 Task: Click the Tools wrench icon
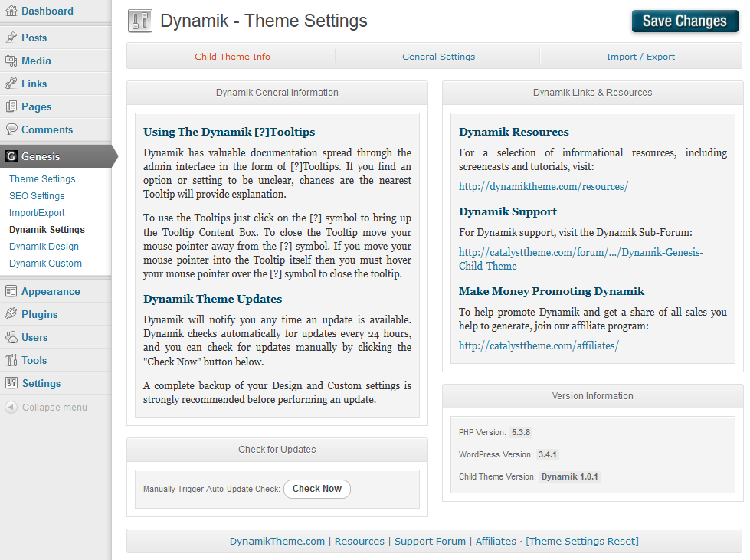pos(11,360)
